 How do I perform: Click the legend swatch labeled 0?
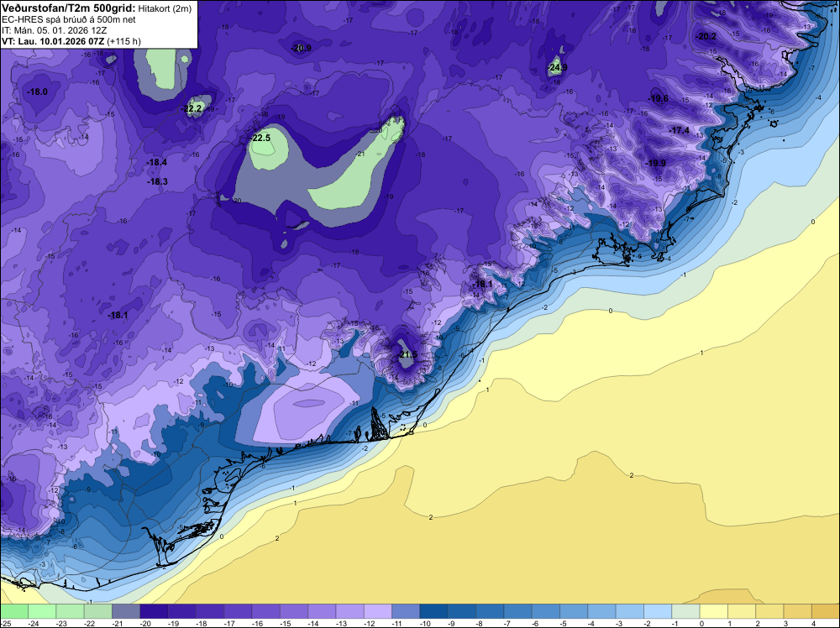[x=713, y=611]
